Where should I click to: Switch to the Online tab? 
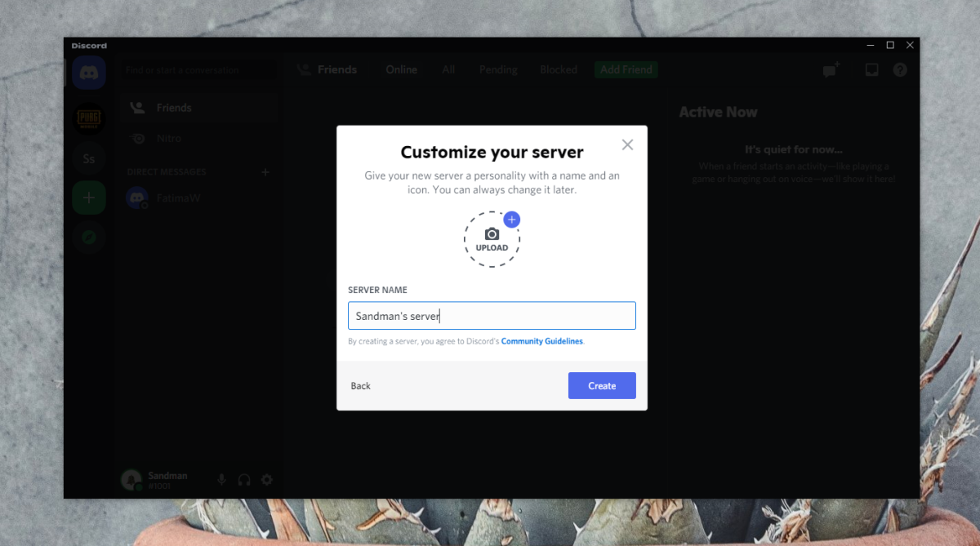(x=401, y=69)
